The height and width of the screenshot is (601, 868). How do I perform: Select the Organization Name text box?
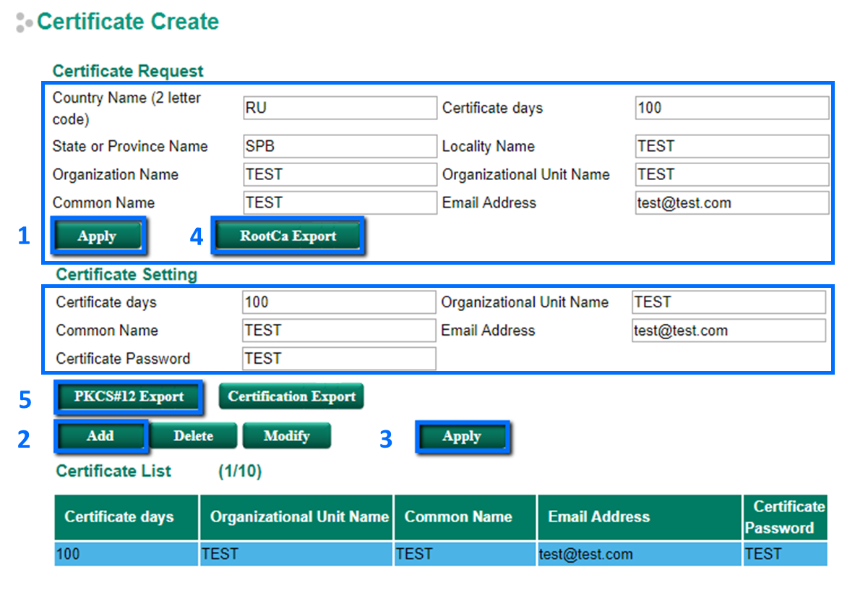[340, 174]
